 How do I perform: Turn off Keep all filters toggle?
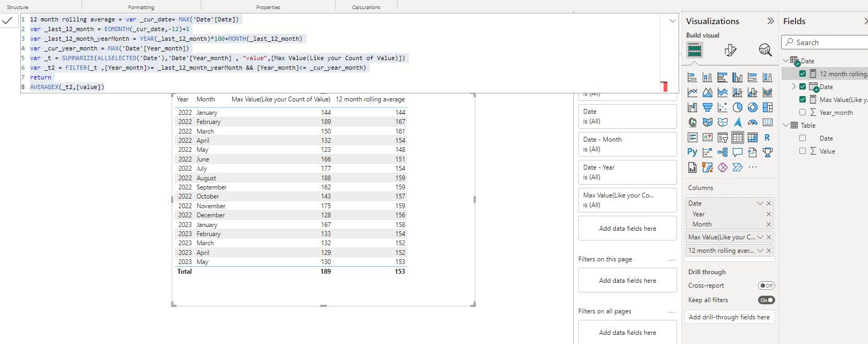[767, 300]
